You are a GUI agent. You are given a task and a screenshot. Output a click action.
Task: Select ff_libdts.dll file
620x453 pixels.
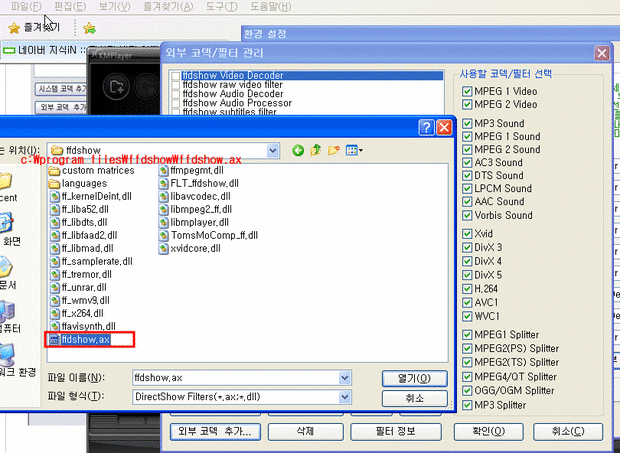(x=79, y=223)
